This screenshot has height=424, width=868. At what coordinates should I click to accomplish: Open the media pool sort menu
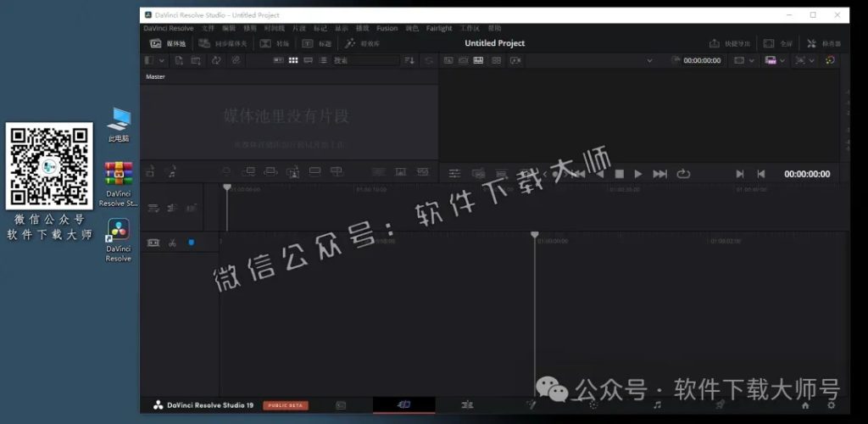coord(409,60)
